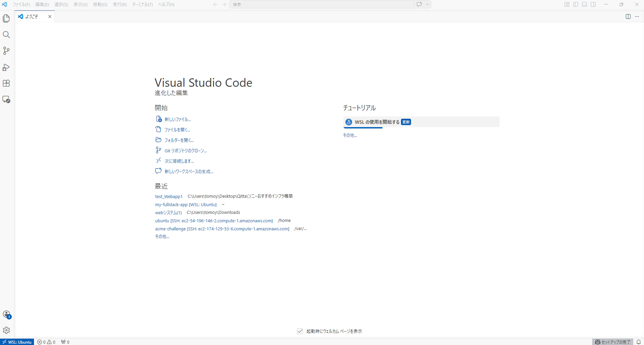
Task: Open recent folder webシステム(1)
Action: pyautogui.click(x=168, y=213)
